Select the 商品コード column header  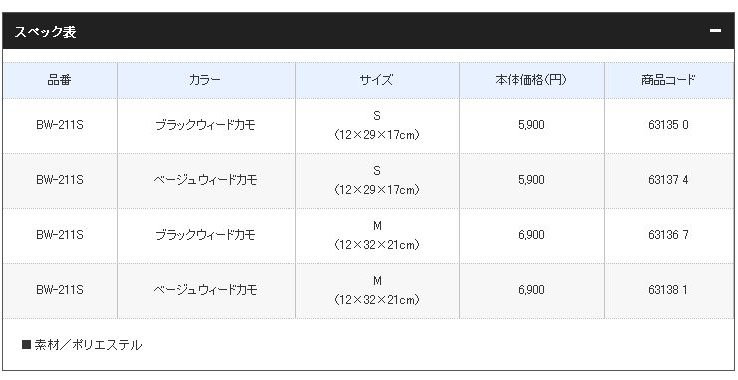(x=668, y=80)
